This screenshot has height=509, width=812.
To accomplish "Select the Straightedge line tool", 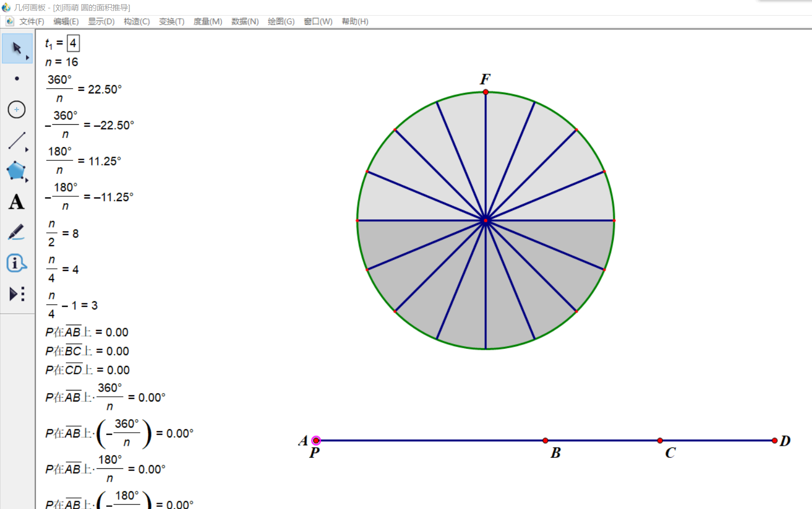I will (x=16, y=140).
